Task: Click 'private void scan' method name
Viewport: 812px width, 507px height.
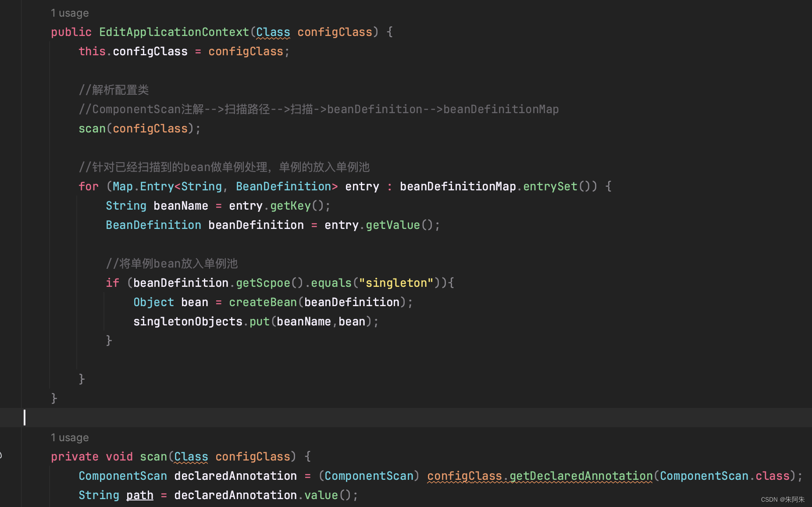Action: 153,457
